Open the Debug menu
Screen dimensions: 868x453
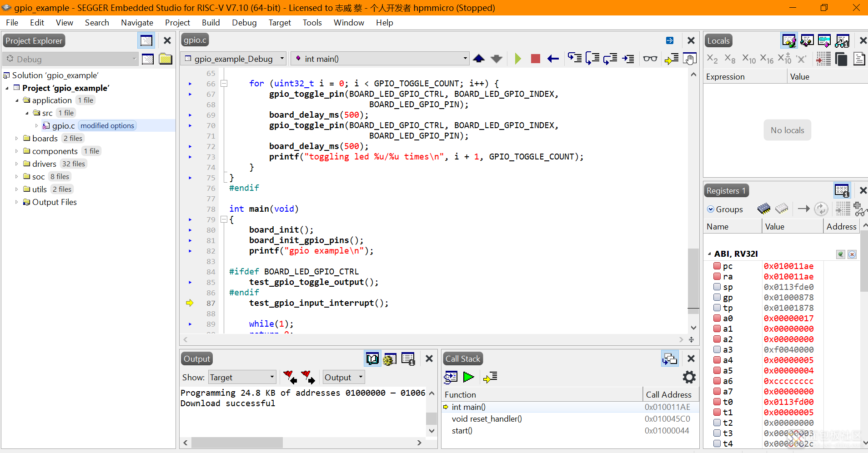(x=244, y=23)
